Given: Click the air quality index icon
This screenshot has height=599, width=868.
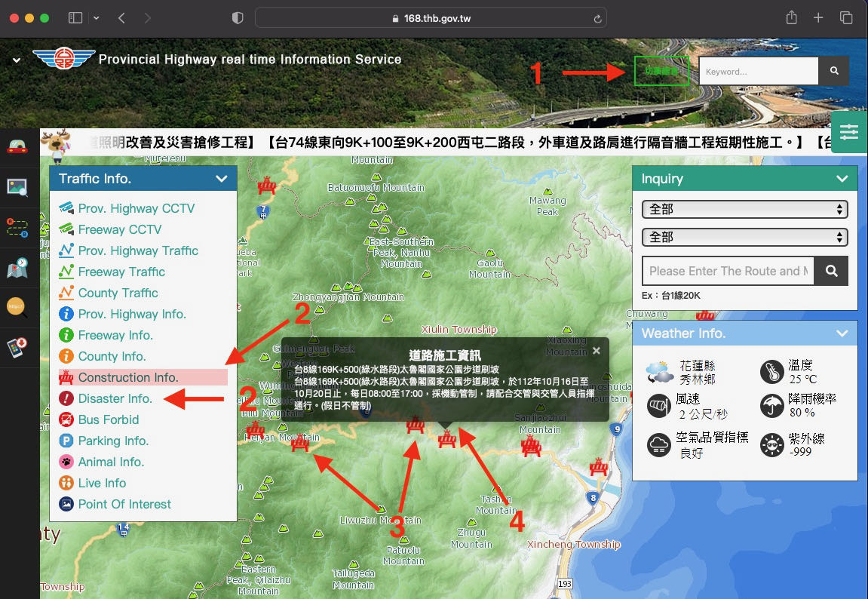Looking at the screenshot, I should 659,444.
